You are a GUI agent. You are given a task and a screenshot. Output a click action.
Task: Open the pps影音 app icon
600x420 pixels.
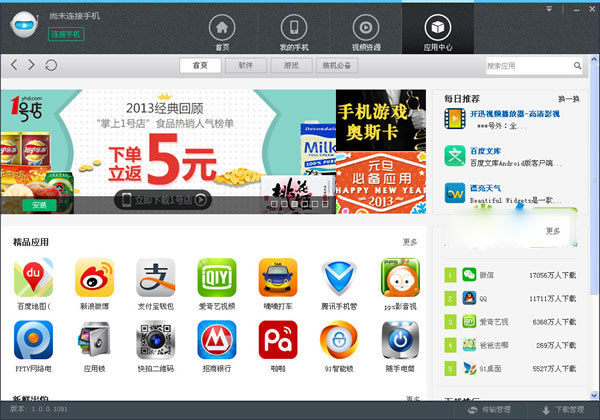pyautogui.click(x=400, y=278)
